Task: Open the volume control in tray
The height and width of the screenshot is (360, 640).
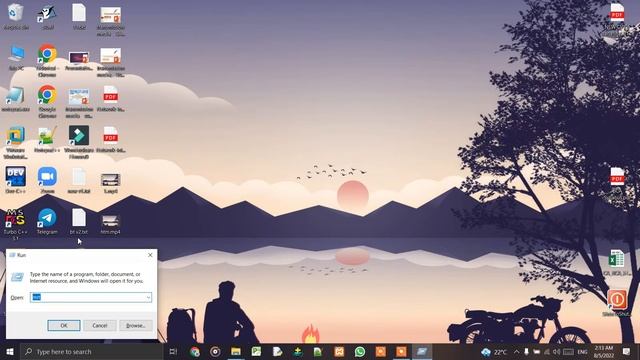Action: point(556,351)
